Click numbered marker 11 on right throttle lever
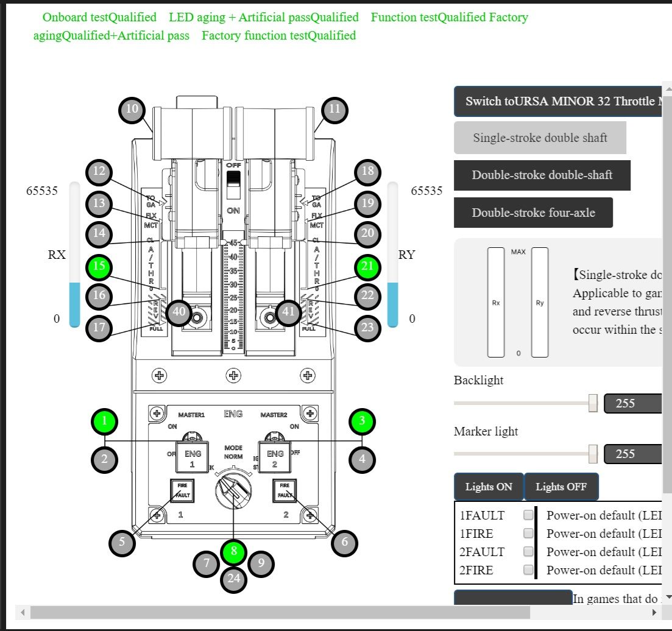This screenshot has height=631, width=672. coord(334,110)
